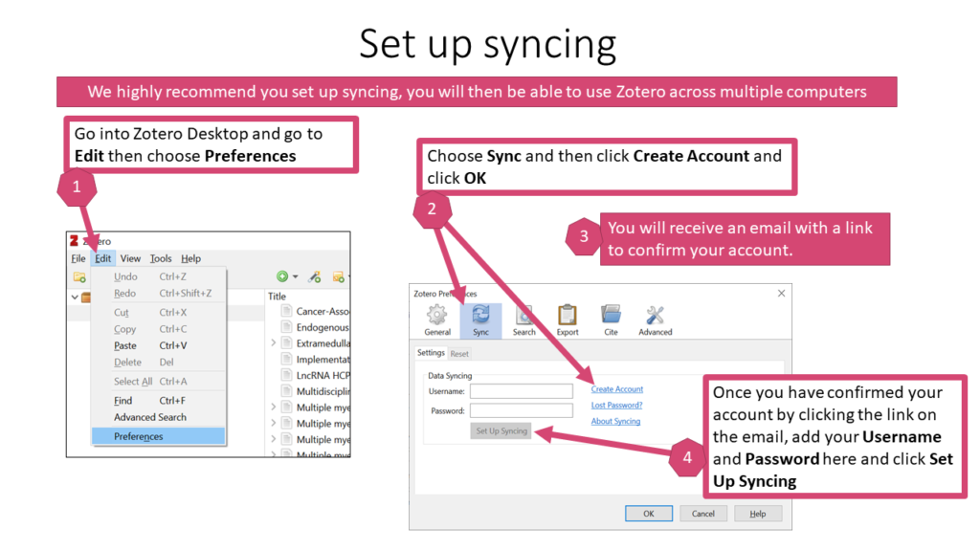Select the Add Item by Identifier wand icon
This screenshot has width=980, height=551.
pyautogui.click(x=315, y=276)
